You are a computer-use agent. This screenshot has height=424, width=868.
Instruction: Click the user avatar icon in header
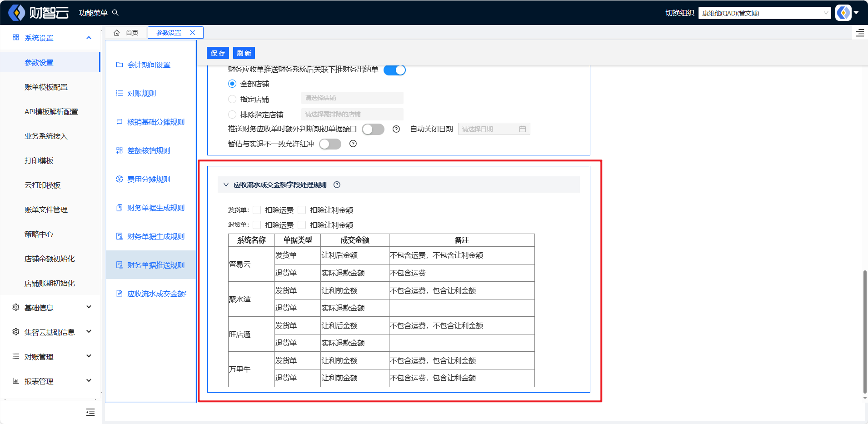click(843, 13)
